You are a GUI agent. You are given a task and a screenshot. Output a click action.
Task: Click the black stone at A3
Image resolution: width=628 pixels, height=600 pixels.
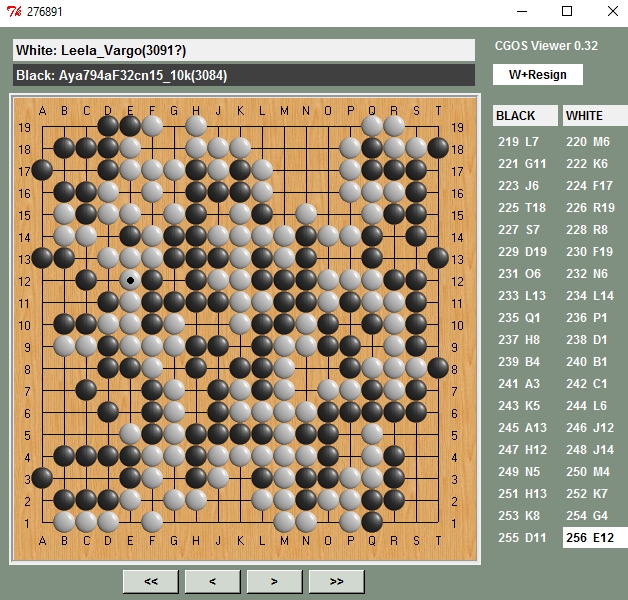(x=42, y=478)
